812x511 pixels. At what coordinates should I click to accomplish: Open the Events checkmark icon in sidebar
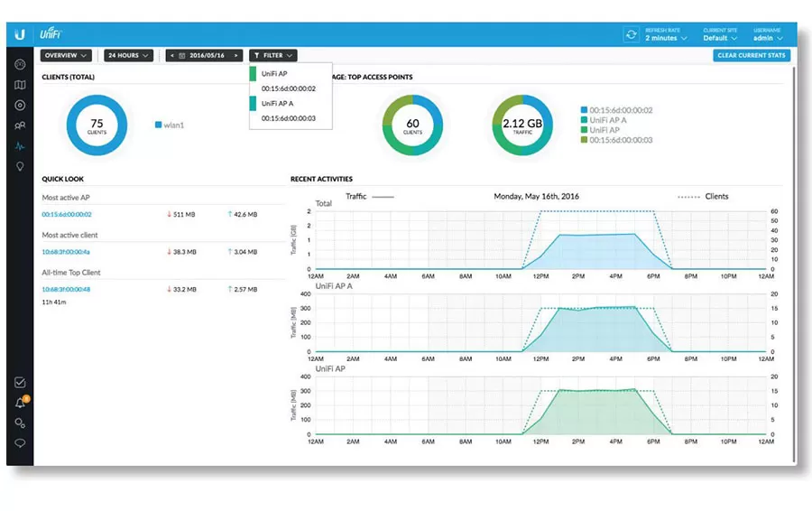(20, 383)
